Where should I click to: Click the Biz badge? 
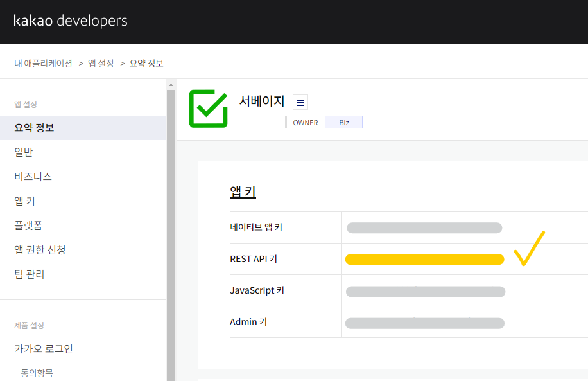(344, 122)
